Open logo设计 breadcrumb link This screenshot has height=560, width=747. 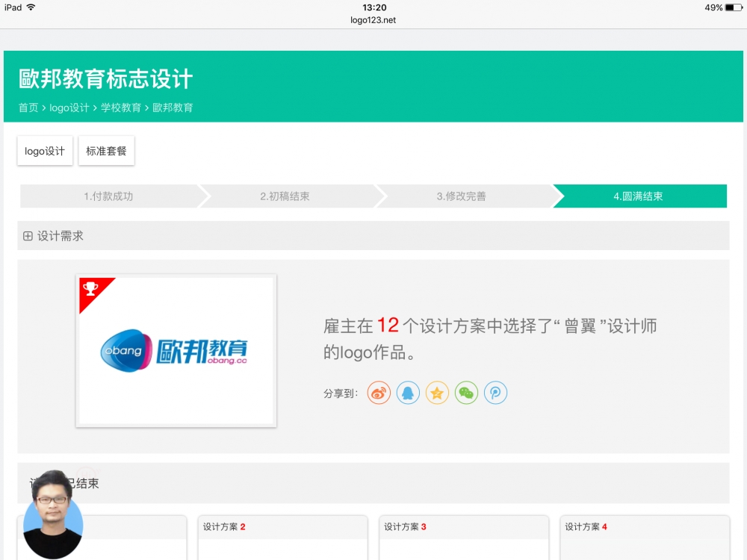tap(69, 108)
